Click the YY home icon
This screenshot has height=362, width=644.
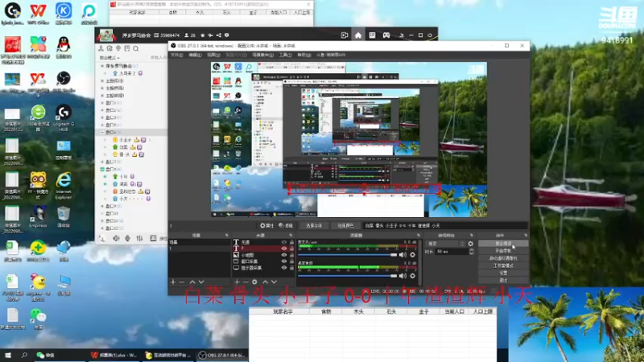(358, 35)
